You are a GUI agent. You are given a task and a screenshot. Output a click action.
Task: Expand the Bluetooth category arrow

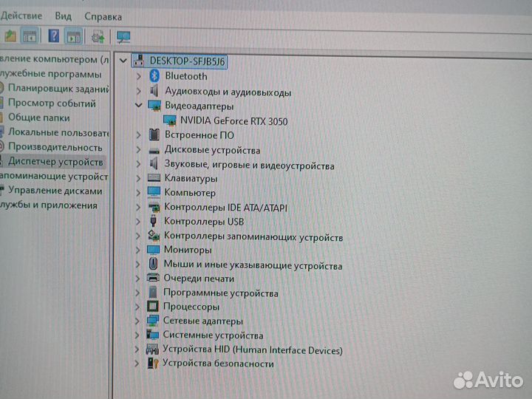coord(138,76)
